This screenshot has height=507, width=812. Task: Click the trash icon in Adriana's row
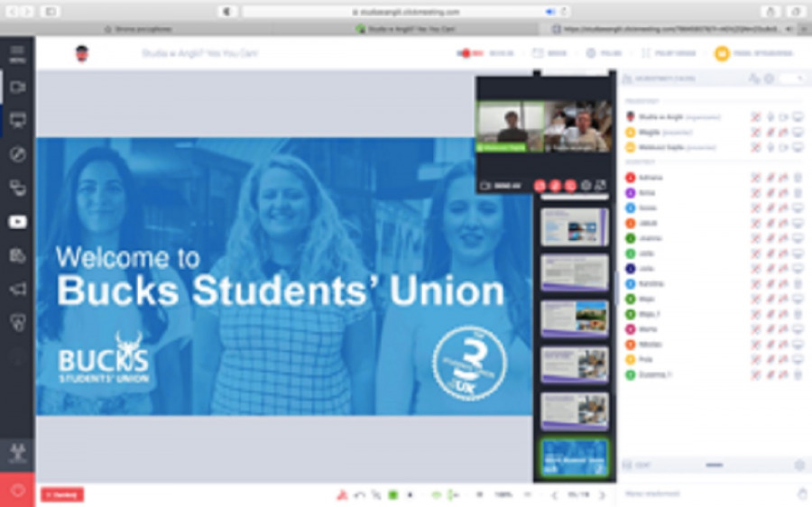pyautogui.click(x=798, y=178)
